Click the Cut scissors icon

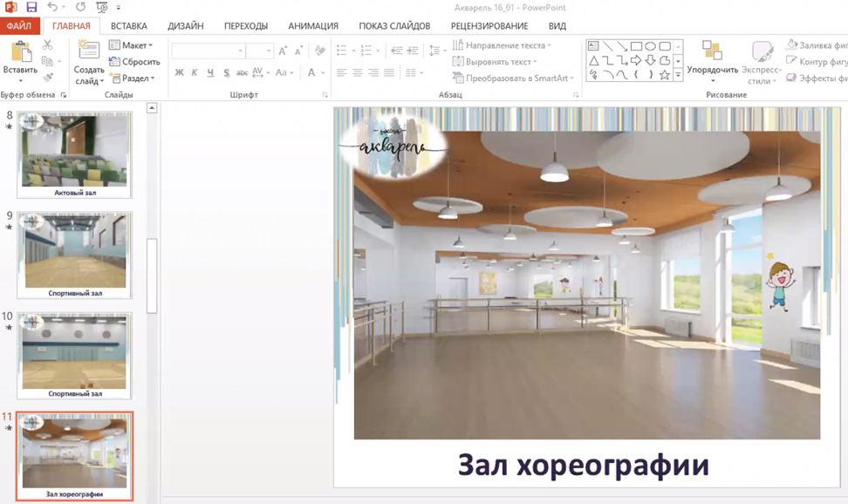(48, 45)
